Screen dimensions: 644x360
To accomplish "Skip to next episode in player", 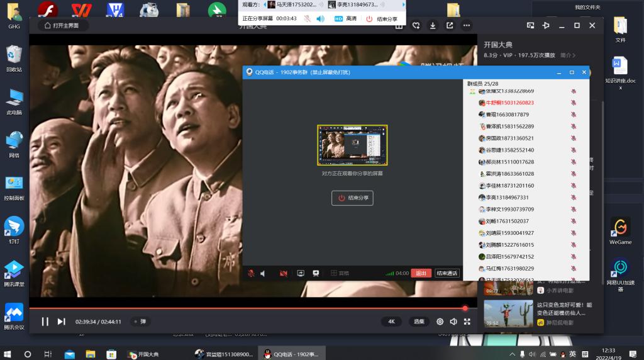I will pyautogui.click(x=61, y=322).
